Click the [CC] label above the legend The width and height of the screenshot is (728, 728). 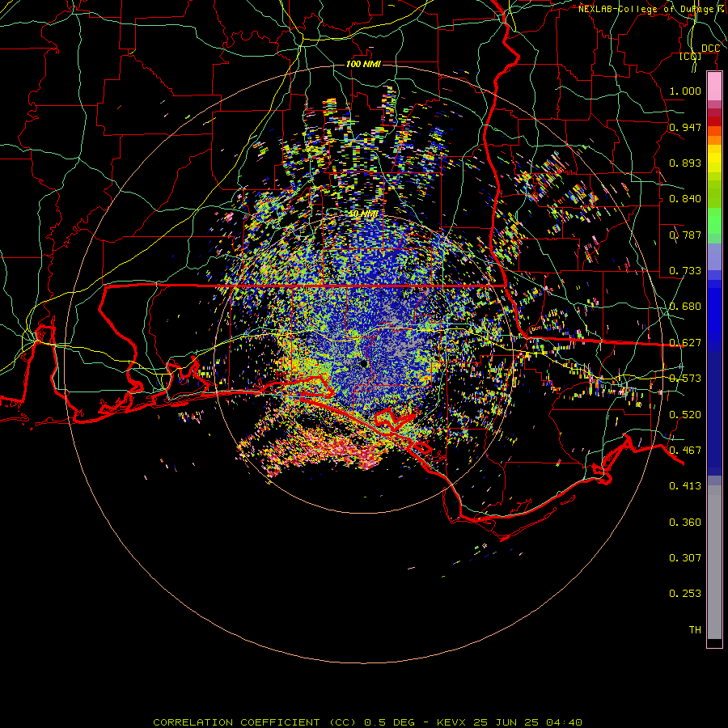click(x=691, y=56)
